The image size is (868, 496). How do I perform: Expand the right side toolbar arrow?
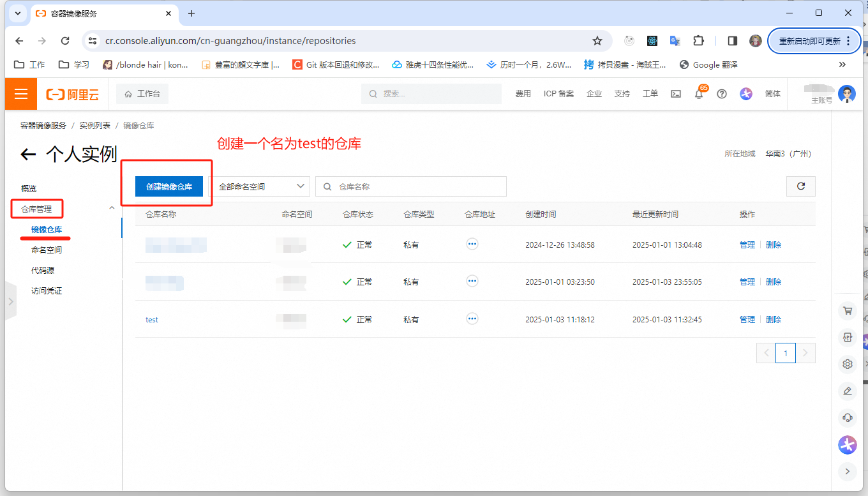[x=847, y=472]
